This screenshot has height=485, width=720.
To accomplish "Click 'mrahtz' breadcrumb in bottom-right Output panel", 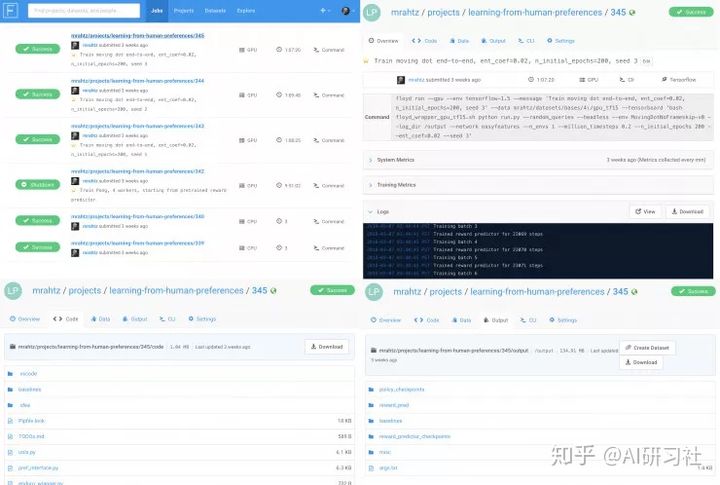I will pos(407,292).
